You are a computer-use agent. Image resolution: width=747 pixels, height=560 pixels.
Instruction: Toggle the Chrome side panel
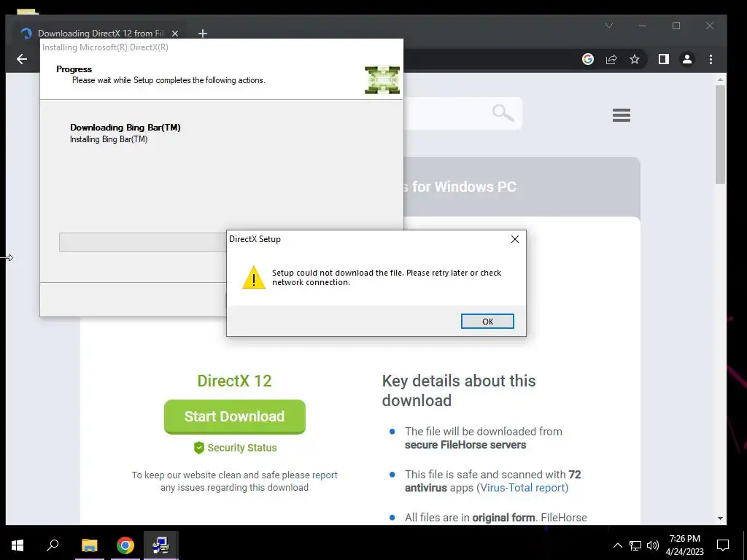click(664, 59)
